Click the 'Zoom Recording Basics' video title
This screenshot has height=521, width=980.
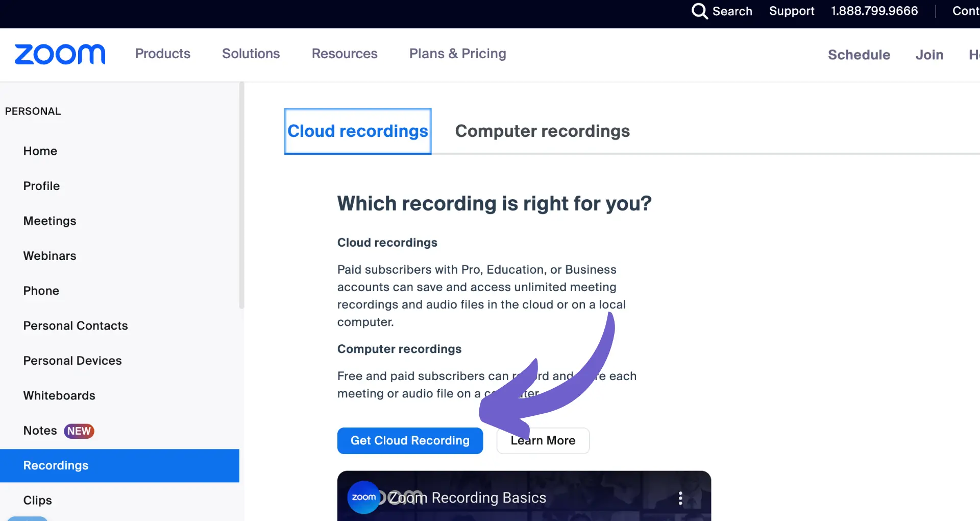click(x=468, y=498)
